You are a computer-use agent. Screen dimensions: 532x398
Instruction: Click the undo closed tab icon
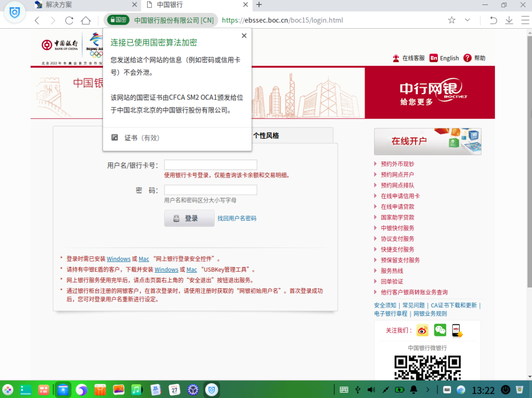pyautogui.click(x=493, y=20)
